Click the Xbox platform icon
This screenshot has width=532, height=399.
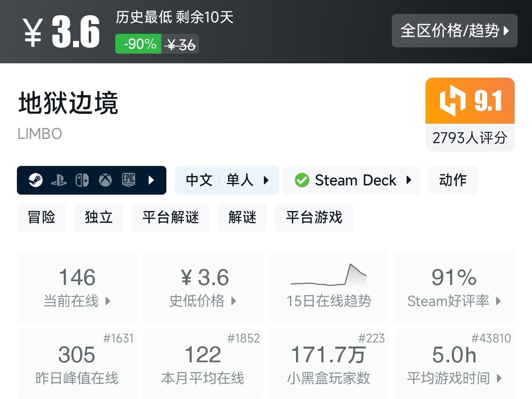(105, 180)
